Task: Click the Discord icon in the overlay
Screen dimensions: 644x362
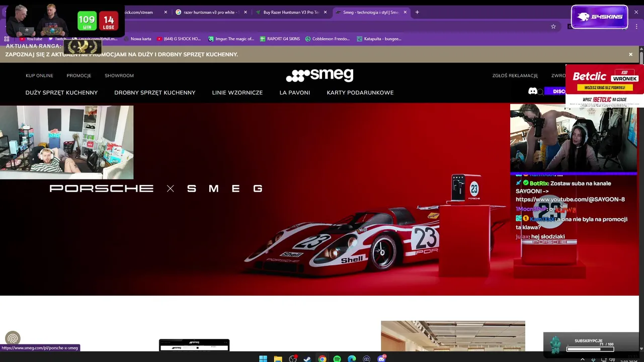Action: point(533,92)
